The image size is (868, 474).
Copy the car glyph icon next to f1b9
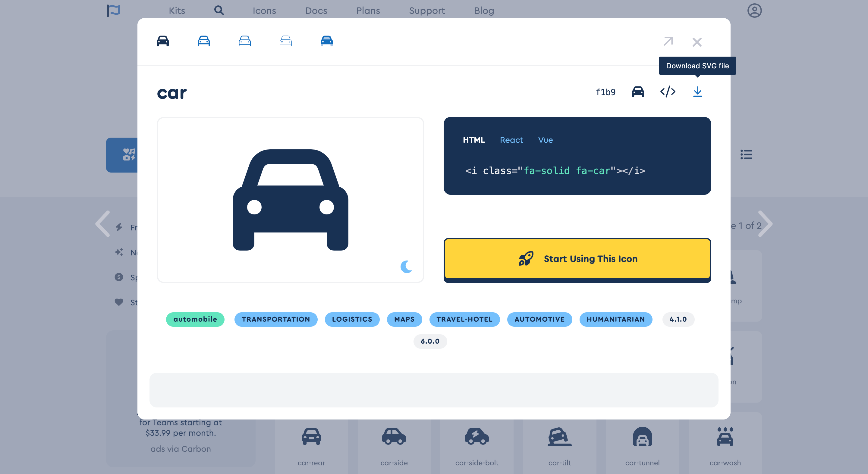click(637, 92)
